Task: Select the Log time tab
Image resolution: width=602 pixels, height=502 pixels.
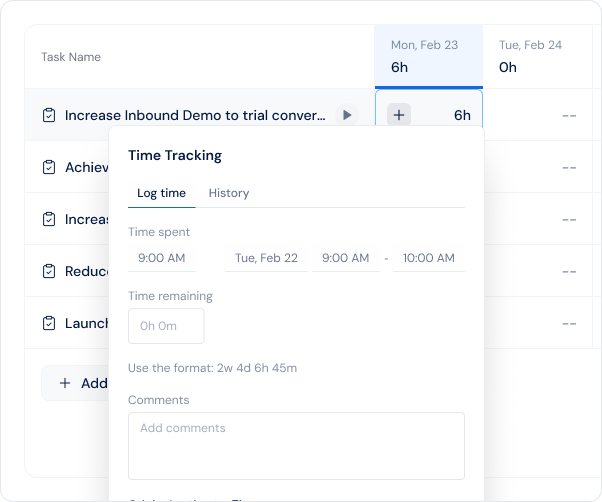Action: click(x=162, y=193)
